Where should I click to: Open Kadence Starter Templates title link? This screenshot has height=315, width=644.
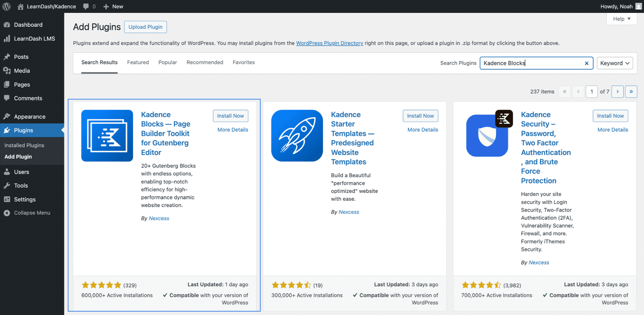click(x=352, y=138)
